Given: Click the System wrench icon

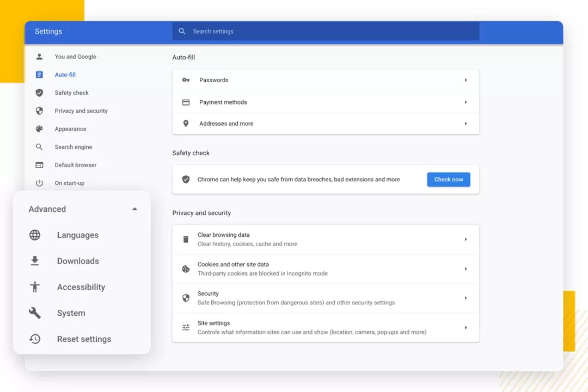Looking at the screenshot, I should coord(35,313).
